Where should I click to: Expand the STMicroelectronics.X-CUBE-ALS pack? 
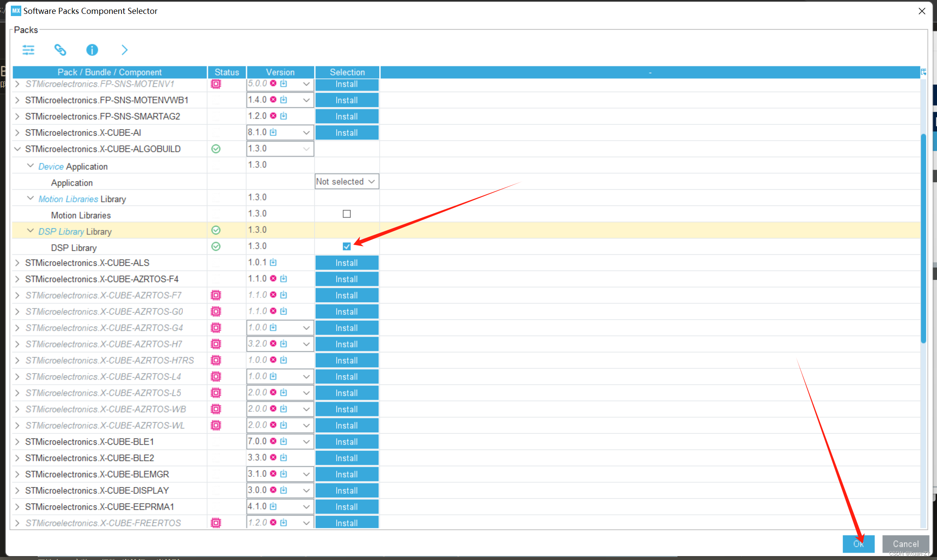[x=17, y=263]
